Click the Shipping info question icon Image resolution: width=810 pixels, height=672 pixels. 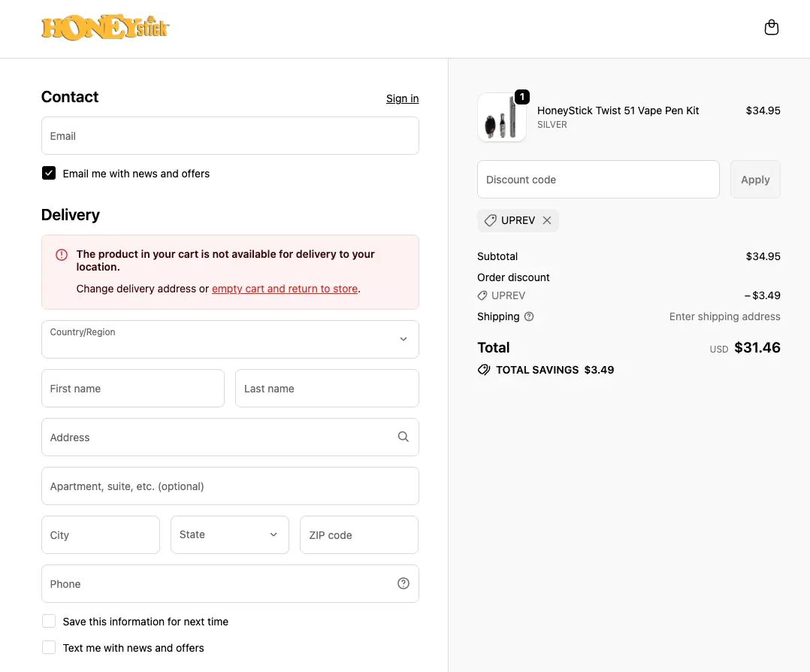pos(529,316)
